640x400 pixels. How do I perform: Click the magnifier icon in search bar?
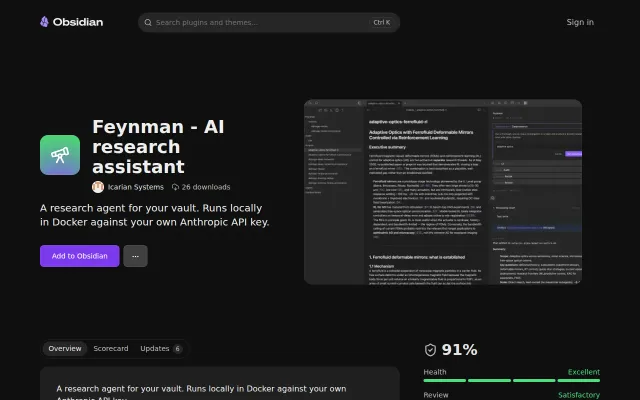tap(148, 22)
